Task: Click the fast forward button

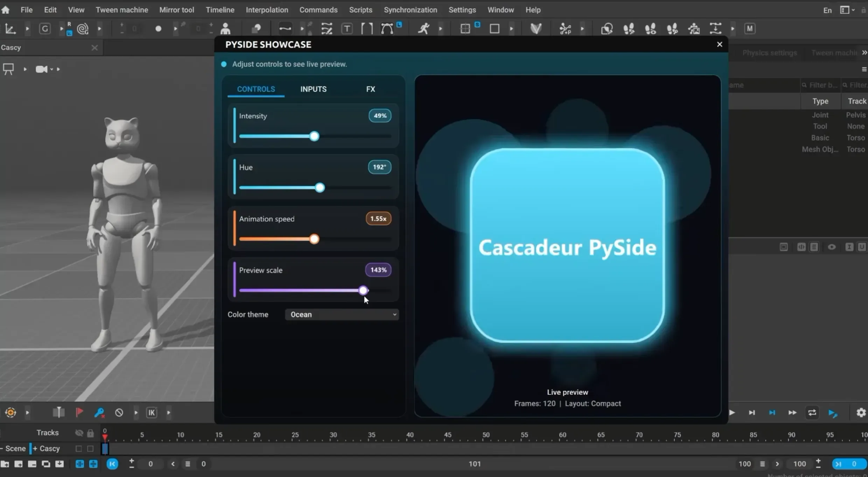Action: (792, 413)
